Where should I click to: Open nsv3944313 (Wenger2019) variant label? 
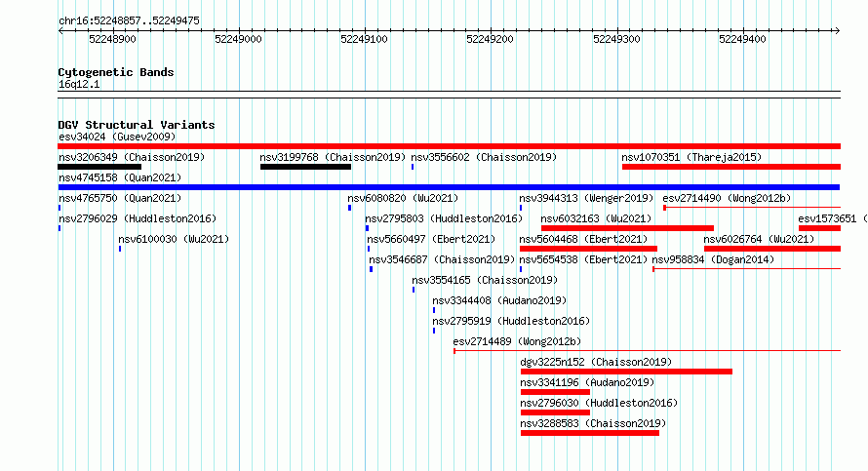tap(586, 198)
